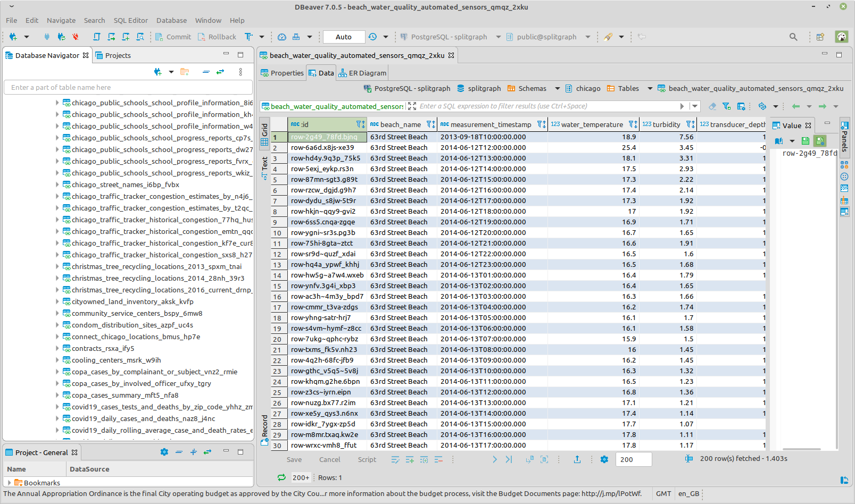The image size is (855, 504).
Task: Jump to last row icon
Action: click(x=509, y=459)
